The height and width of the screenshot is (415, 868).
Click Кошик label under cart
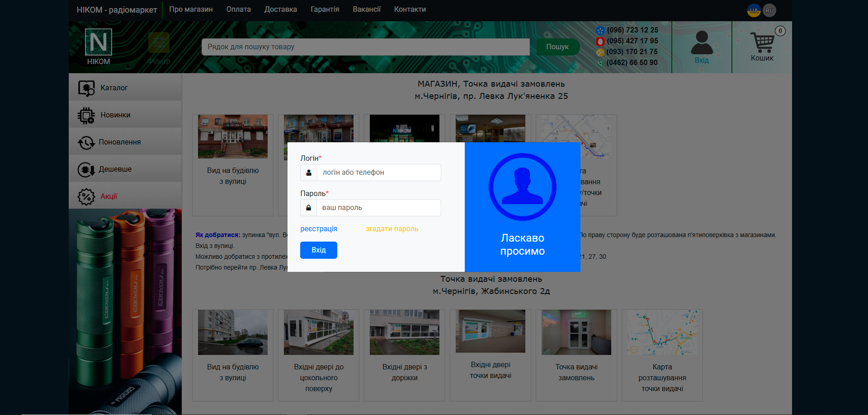(762, 58)
